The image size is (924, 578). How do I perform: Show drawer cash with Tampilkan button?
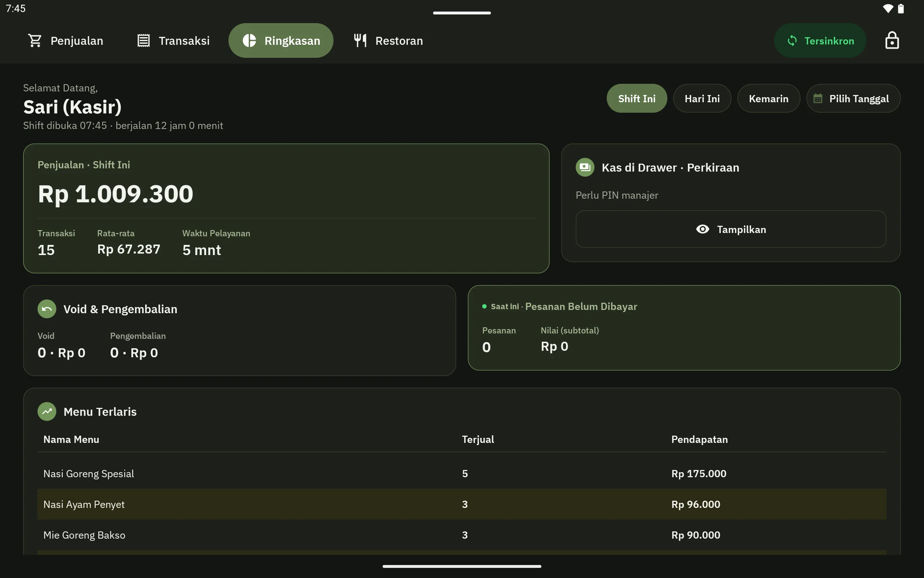coord(731,229)
